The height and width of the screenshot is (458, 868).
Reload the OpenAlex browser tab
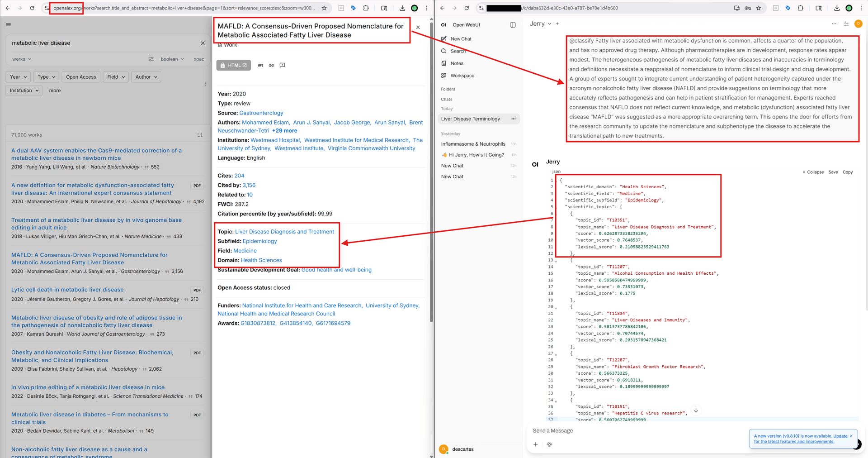pyautogui.click(x=32, y=8)
